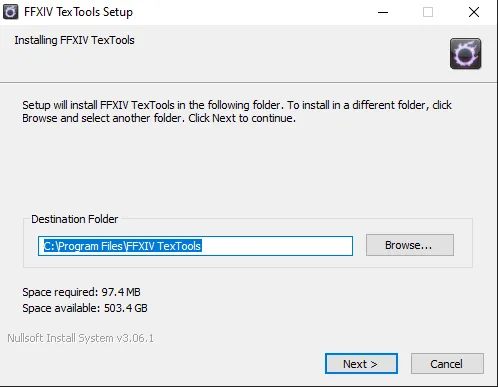Close the setup window with the X
This screenshot has height=387, width=498.
click(474, 12)
